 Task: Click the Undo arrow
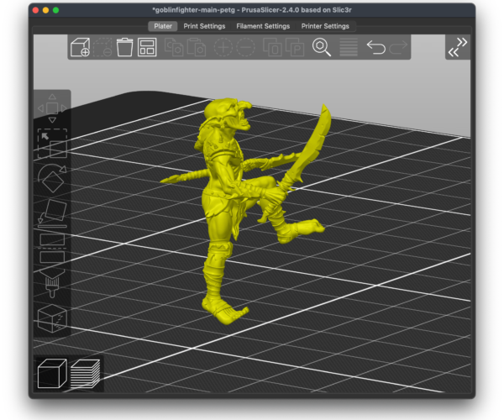click(376, 47)
